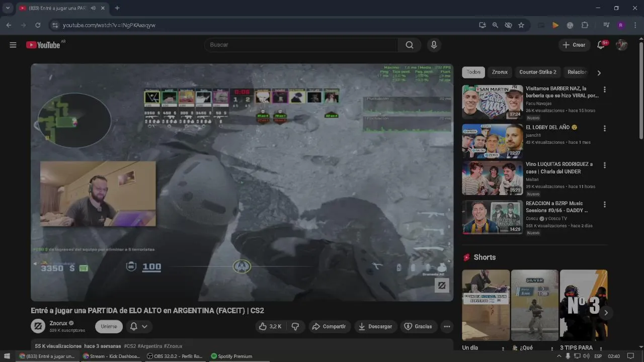The height and width of the screenshot is (362, 644).
Task: Click the Gracias thanks button
Action: point(418,326)
